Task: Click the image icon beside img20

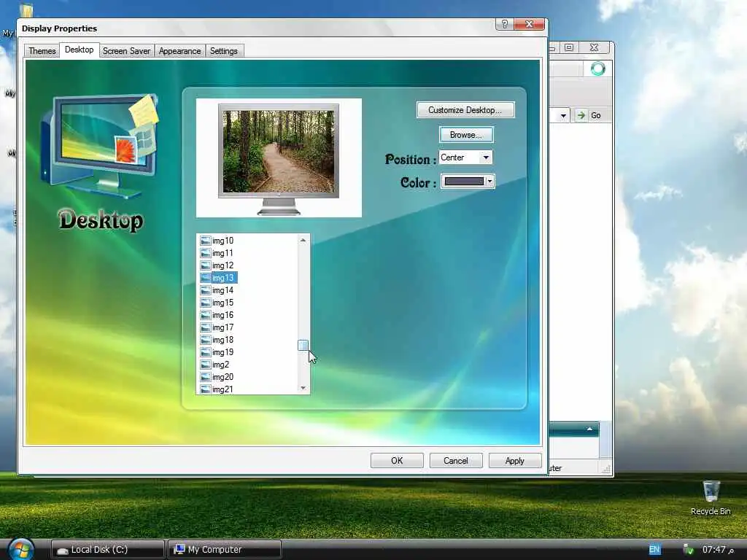Action: [x=205, y=377]
